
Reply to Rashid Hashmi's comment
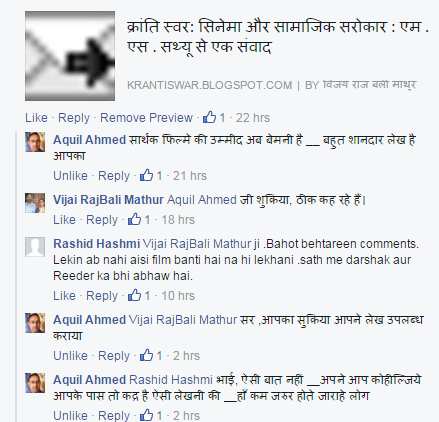click(102, 296)
